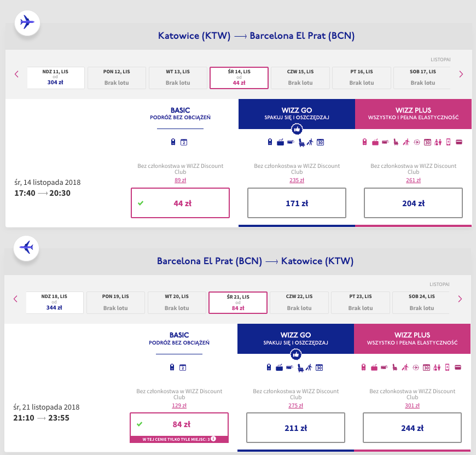Click the seat icon in outbound WIZZ GO
Screen dimensions: 476x455
(301, 143)
